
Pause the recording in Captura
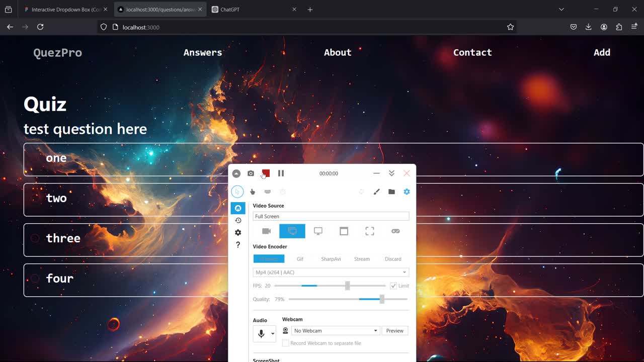click(x=281, y=173)
